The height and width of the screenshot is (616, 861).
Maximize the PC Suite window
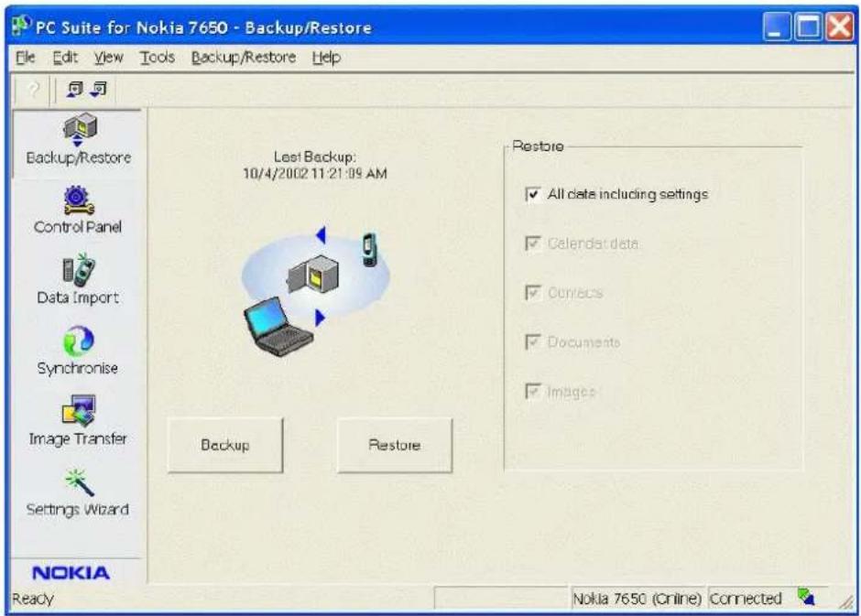[x=808, y=26]
